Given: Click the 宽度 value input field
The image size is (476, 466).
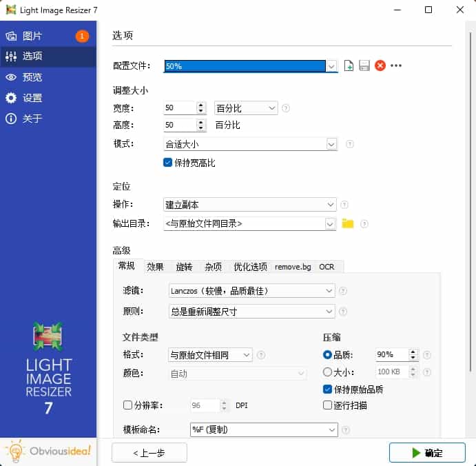Looking at the screenshot, I should (179, 108).
